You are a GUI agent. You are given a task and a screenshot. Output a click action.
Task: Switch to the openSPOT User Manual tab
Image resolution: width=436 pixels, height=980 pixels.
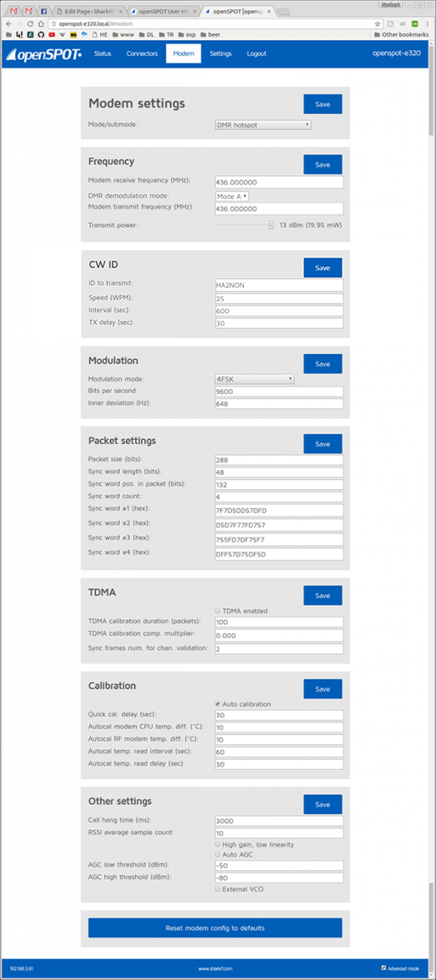(164, 11)
